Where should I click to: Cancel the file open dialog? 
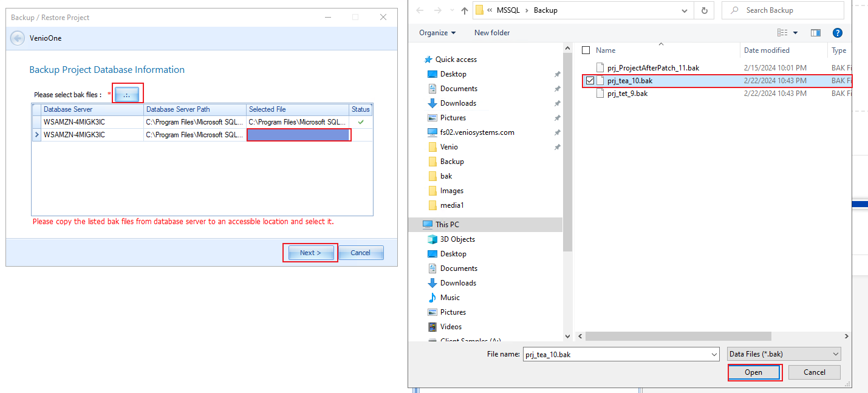coord(815,372)
